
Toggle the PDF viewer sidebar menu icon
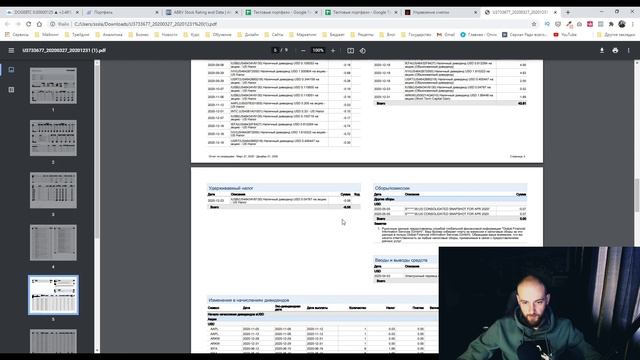[11, 51]
